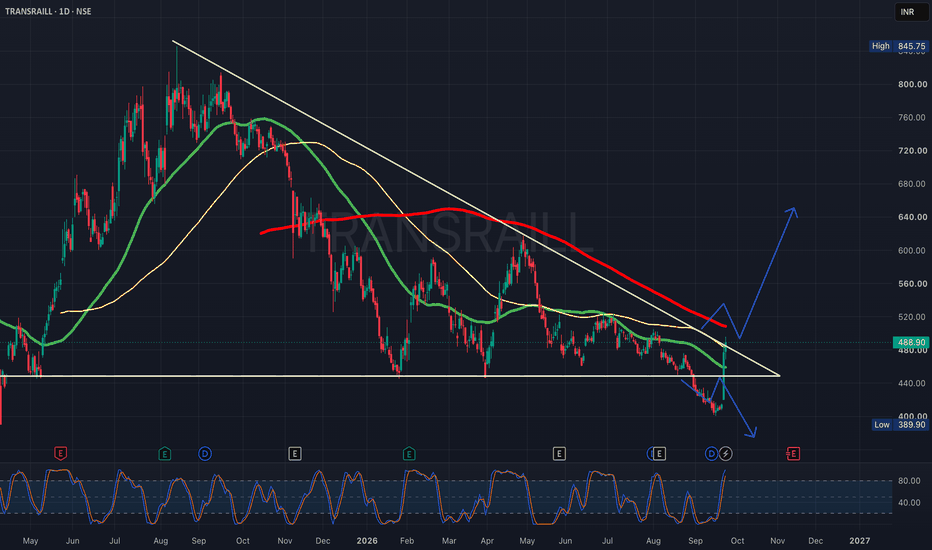This screenshot has height=550, width=932.
Task: Click the lightning bolt news event marker
Action: 726,454
